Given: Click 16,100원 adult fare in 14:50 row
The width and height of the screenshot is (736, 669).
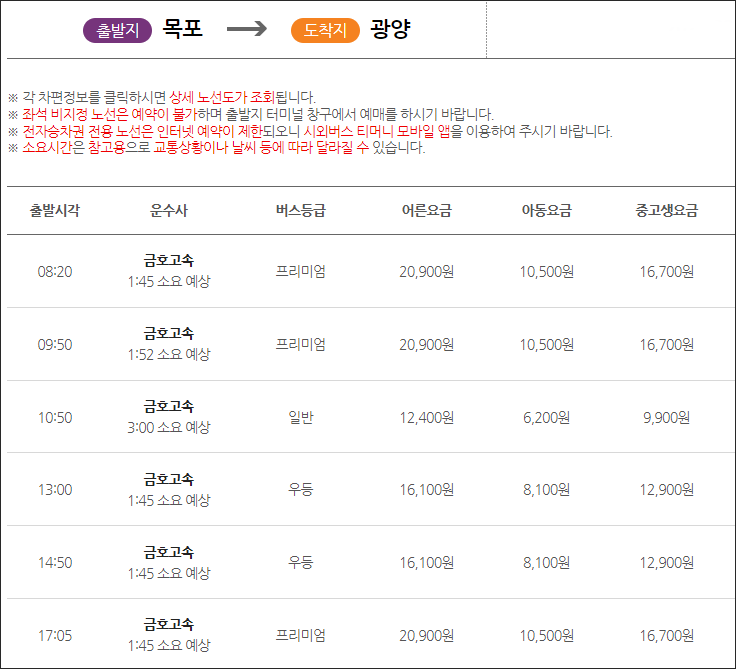Looking at the screenshot, I should tap(427, 562).
